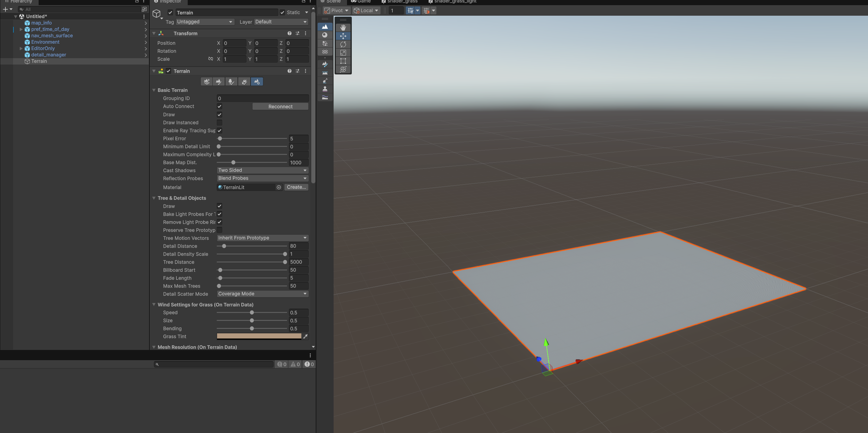
Task: Select the Paint Details grass button
Action: 244,82
